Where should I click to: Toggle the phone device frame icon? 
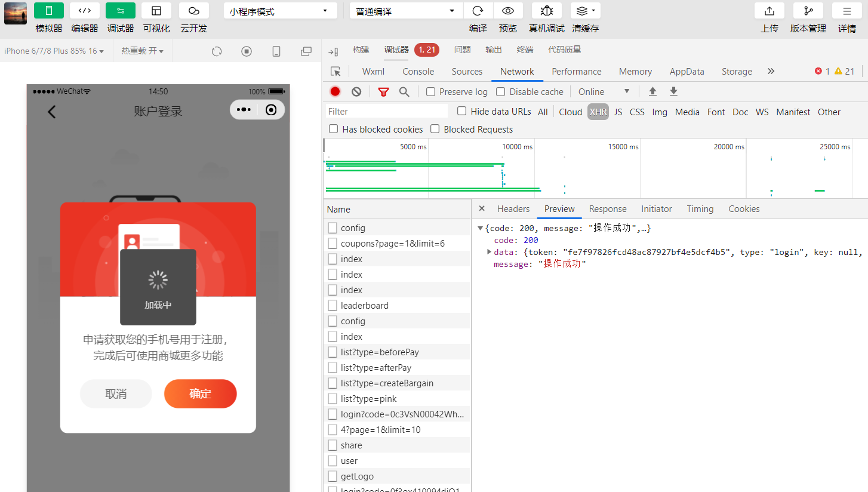pyautogui.click(x=276, y=51)
